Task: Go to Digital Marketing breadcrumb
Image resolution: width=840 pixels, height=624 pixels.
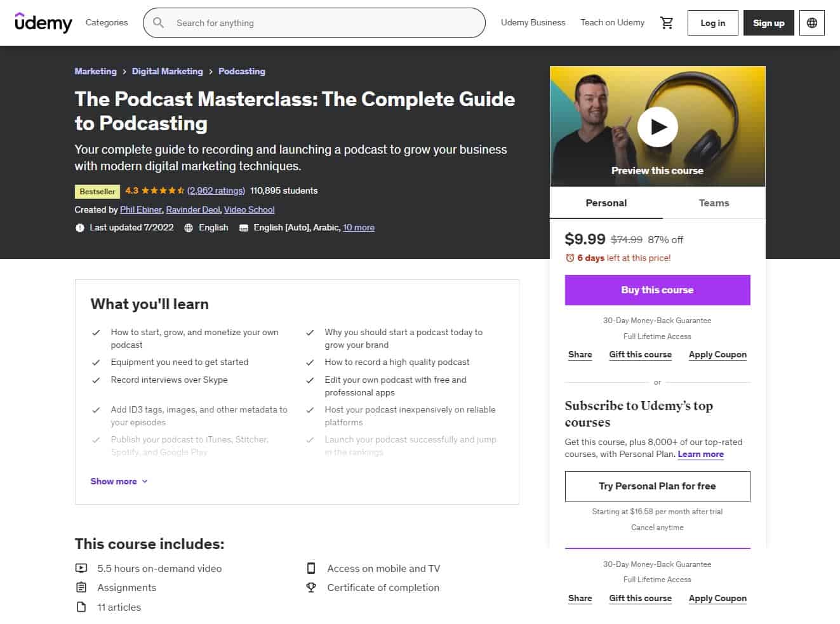Action: click(x=168, y=71)
